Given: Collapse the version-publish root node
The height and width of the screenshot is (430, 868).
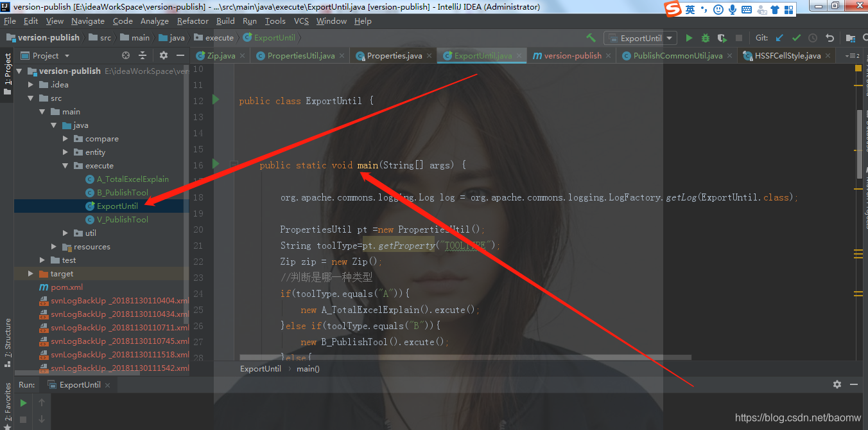Looking at the screenshot, I should (x=19, y=71).
